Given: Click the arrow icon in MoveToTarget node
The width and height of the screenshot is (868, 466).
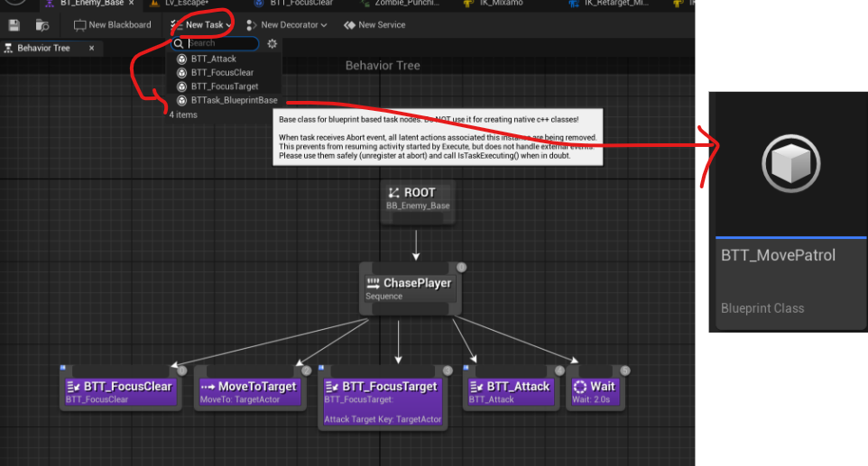Looking at the screenshot, I should pyautogui.click(x=208, y=387).
